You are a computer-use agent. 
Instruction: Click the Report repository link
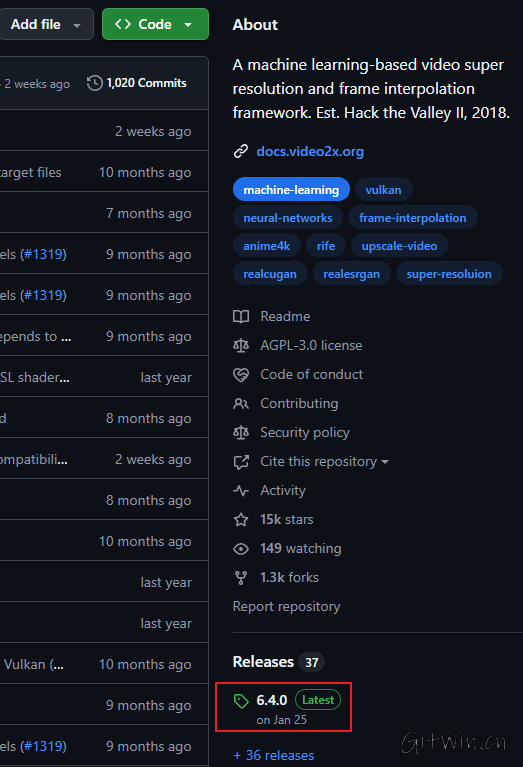286,607
